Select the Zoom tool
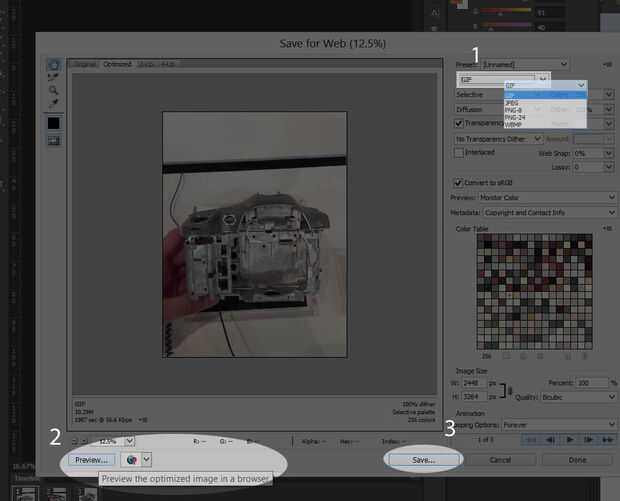The height and width of the screenshot is (501, 620). (53, 89)
